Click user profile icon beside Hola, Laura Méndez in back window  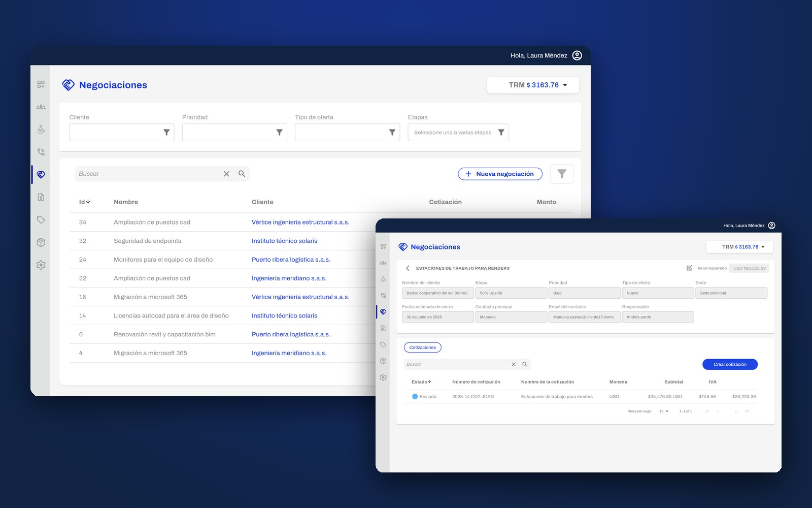pyautogui.click(x=577, y=55)
